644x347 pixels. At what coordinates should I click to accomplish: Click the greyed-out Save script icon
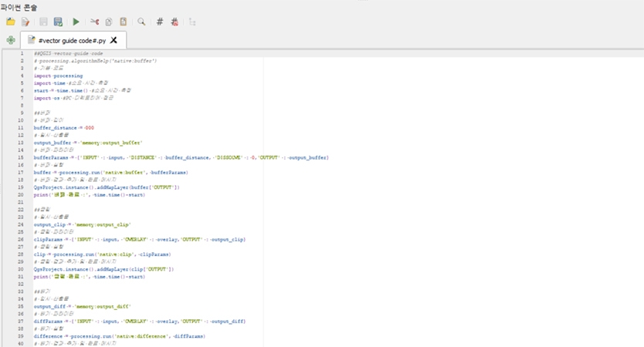point(43,22)
